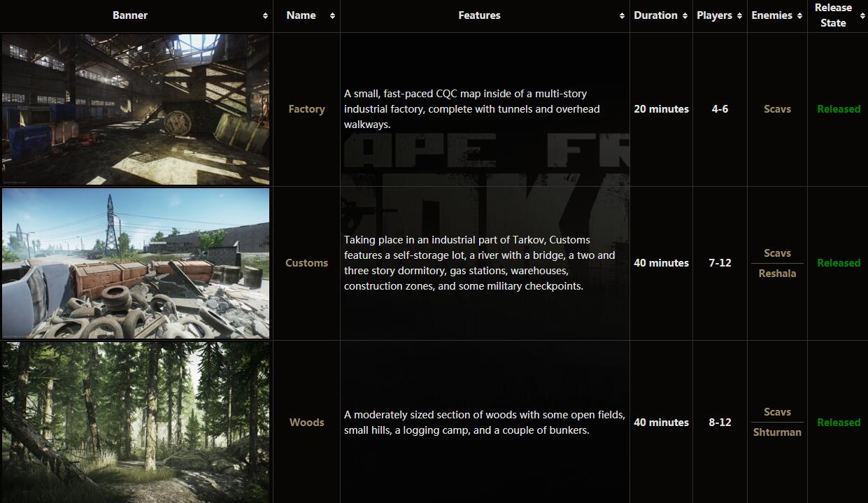
Task: Follow the Scavs link in Woods row
Action: (777, 412)
